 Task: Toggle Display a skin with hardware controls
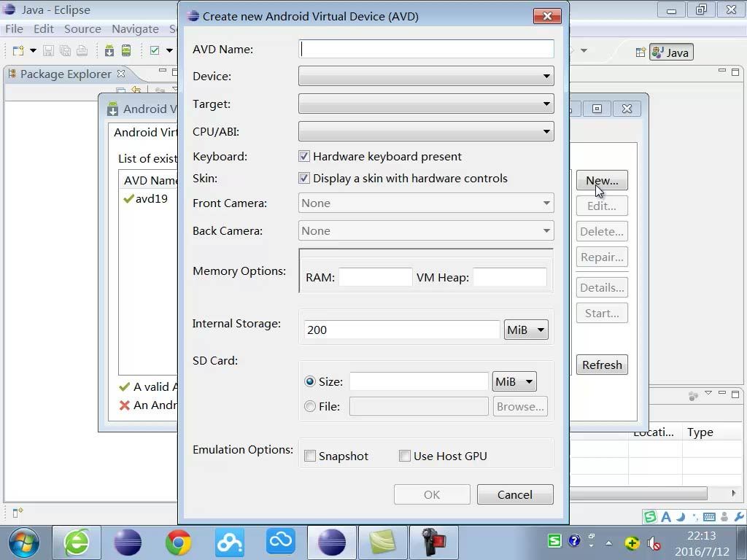(x=304, y=178)
